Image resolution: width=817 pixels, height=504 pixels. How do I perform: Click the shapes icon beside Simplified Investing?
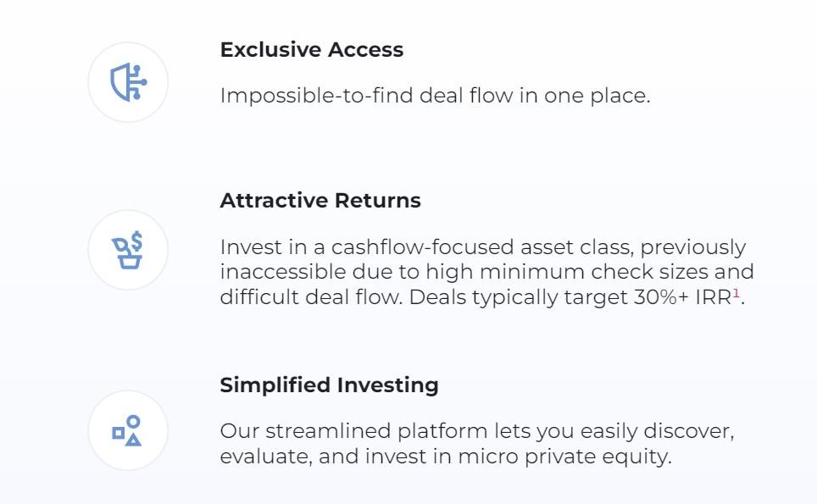tap(128, 430)
